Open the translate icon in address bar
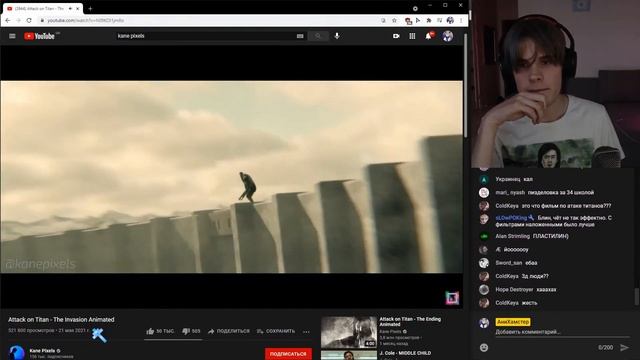Viewport: 640px width, 360px height. 383,20
